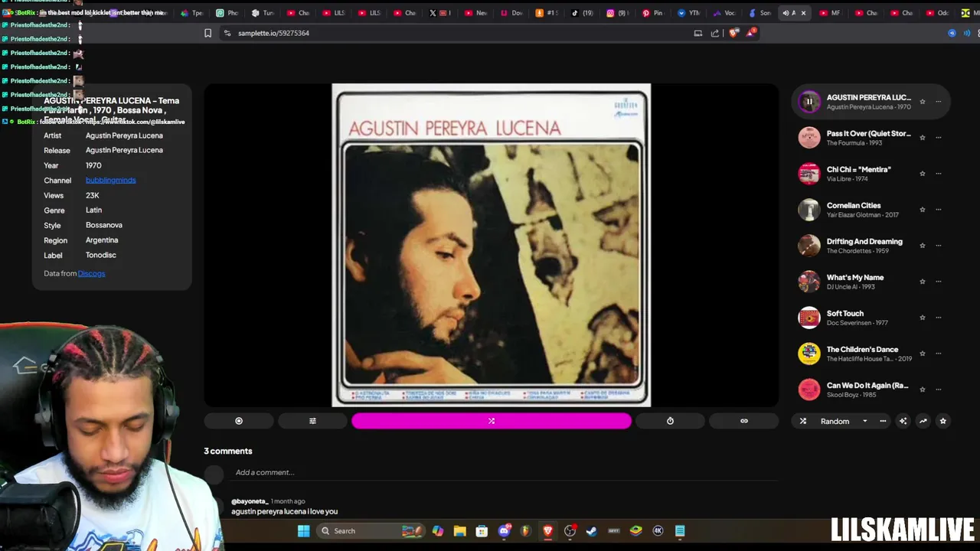Image resolution: width=980 pixels, height=551 pixels.
Task: Pause the Agustin Pereyra Lucena track
Action: pos(808,101)
